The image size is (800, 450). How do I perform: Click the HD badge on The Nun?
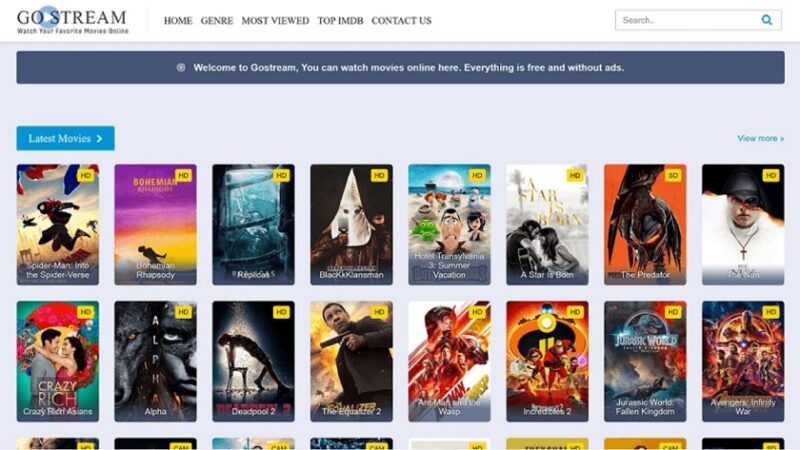[x=770, y=176]
